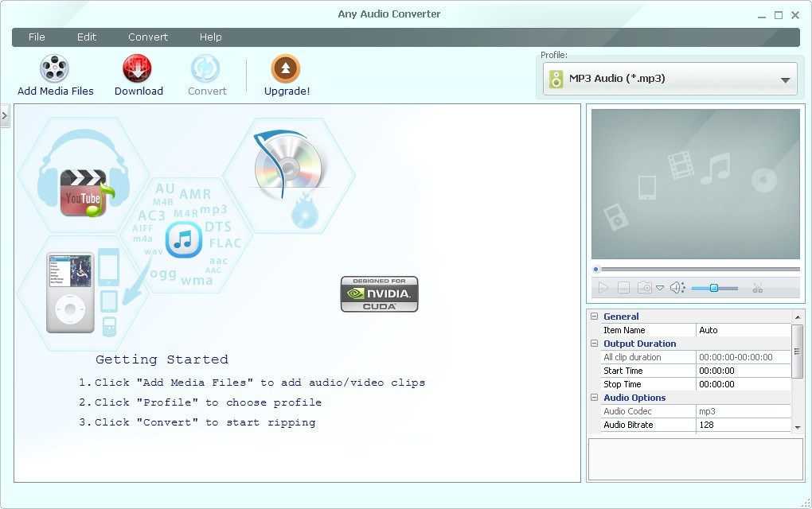812x509 pixels.
Task: Click the iPod device graphic
Action: pyautogui.click(x=70, y=292)
